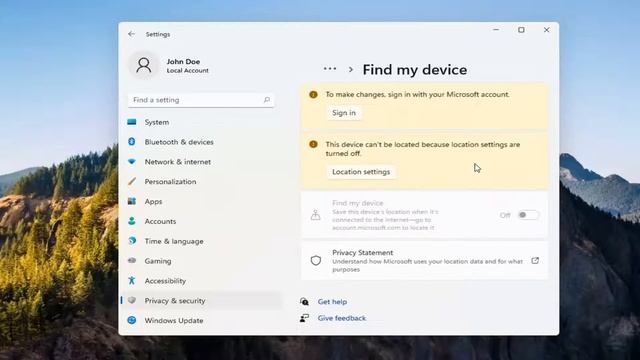Toggle the Find my device switch
Viewport: 640px width, 360px height.
(x=528, y=215)
